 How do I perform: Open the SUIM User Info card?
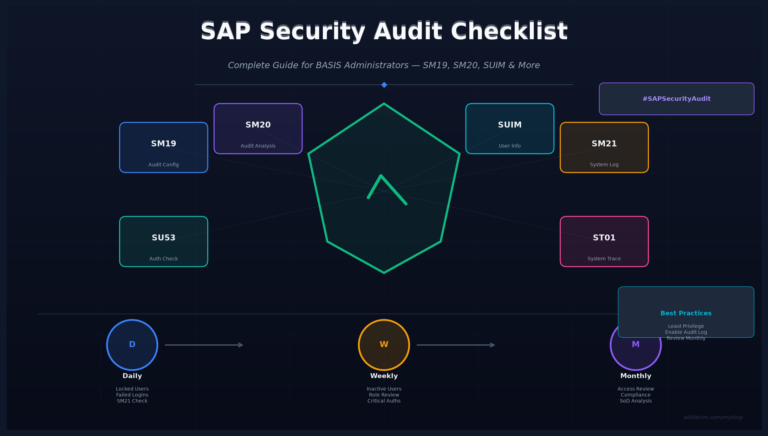pyautogui.click(x=510, y=128)
